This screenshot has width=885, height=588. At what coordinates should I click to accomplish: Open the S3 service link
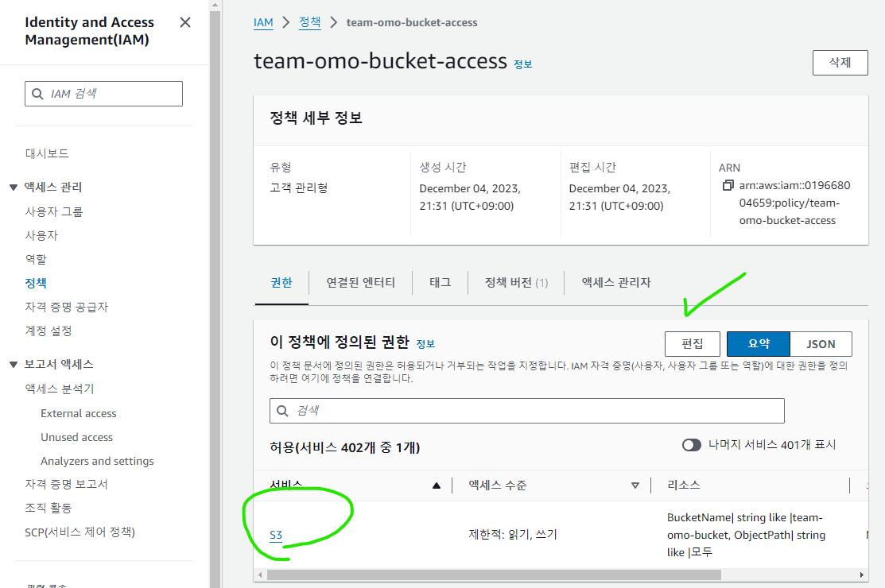click(276, 535)
